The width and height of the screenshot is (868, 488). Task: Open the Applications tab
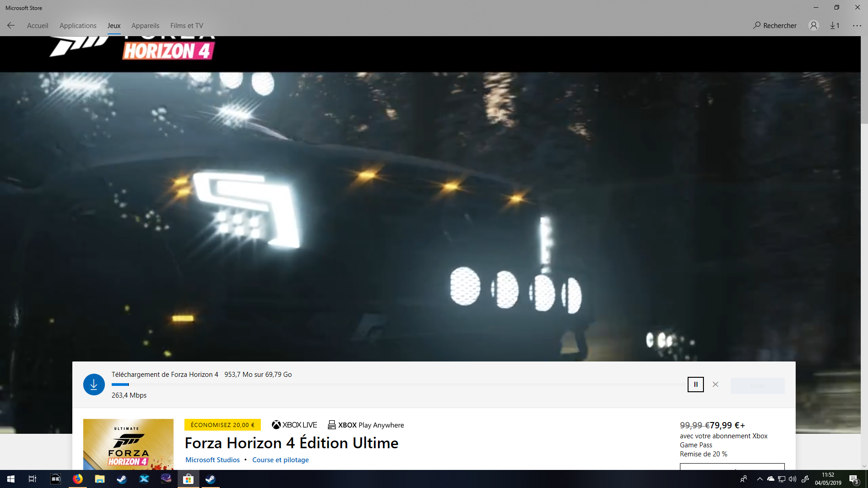[78, 26]
